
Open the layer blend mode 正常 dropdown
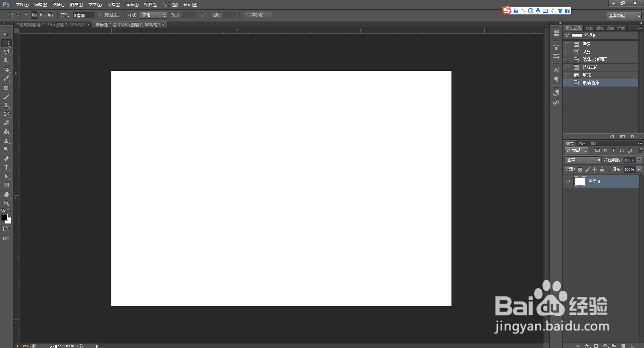click(x=583, y=160)
